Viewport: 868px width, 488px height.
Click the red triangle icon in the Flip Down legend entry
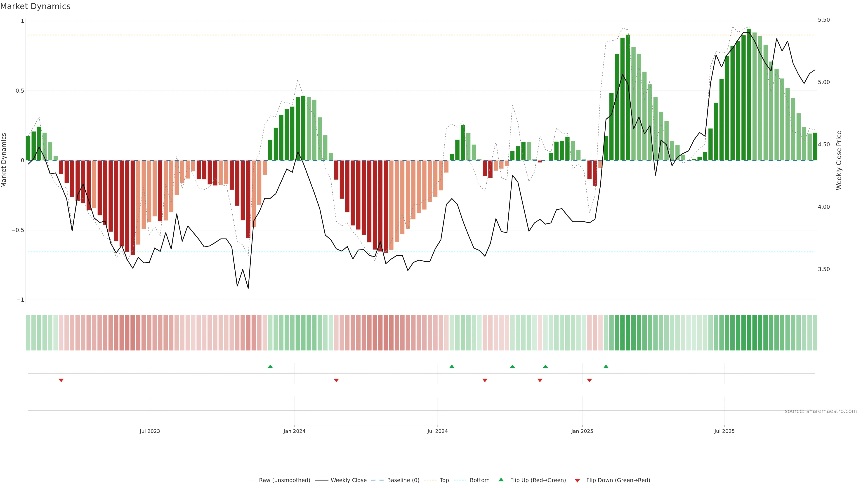click(x=577, y=480)
